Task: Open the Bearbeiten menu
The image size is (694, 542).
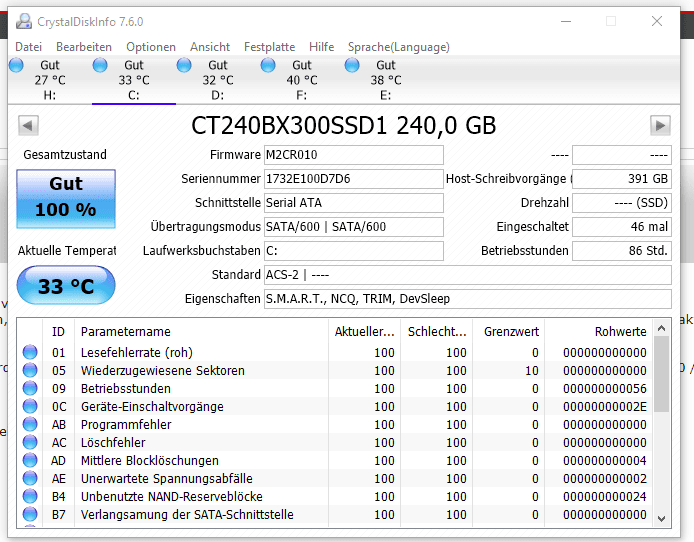Action: (84, 47)
